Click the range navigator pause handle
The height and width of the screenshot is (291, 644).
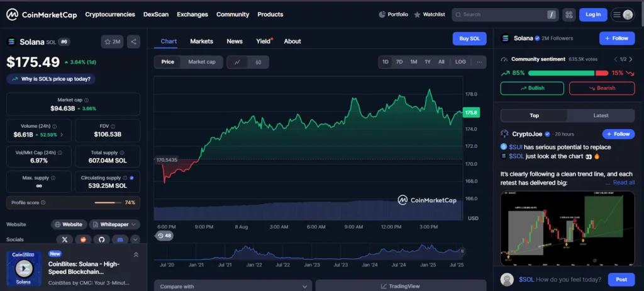point(462,251)
